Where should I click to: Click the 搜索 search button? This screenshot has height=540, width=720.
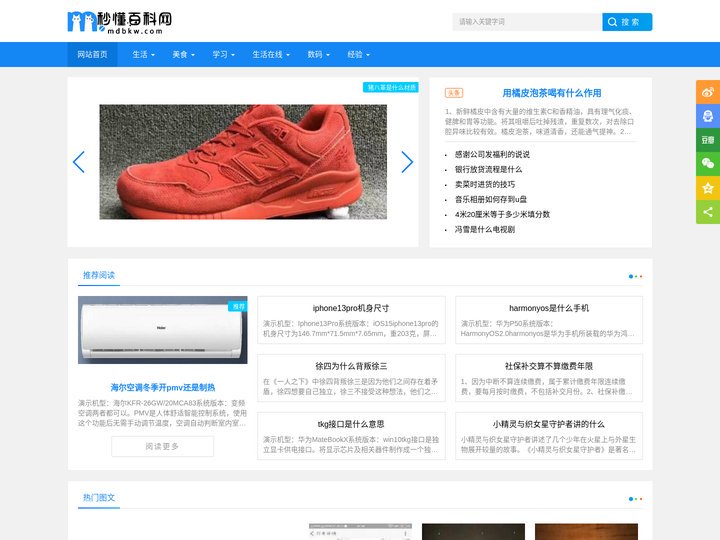tap(627, 22)
